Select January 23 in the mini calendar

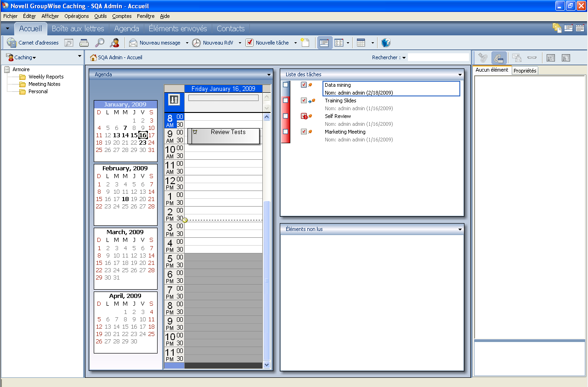(143, 142)
